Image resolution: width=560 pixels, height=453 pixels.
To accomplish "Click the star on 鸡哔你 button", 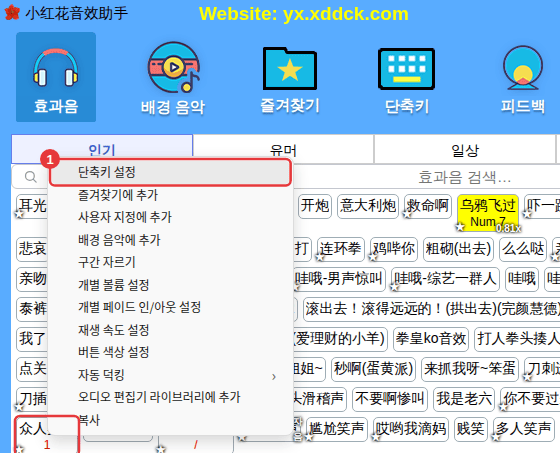I will click(373, 257).
